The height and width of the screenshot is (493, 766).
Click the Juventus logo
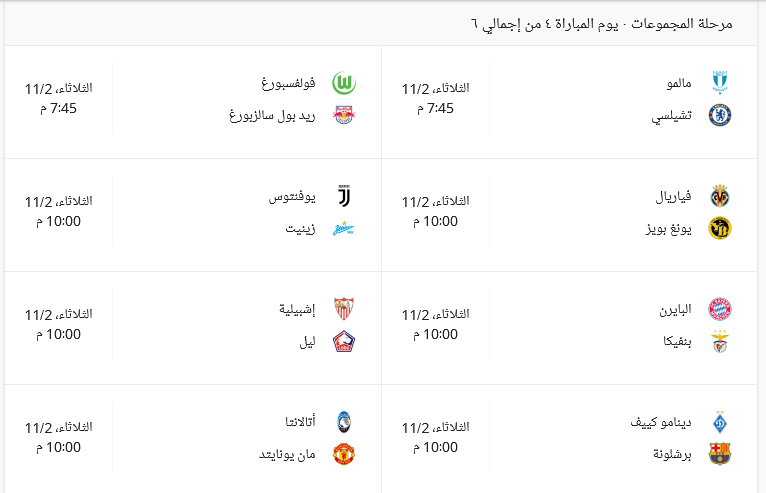tap(344, 195)
